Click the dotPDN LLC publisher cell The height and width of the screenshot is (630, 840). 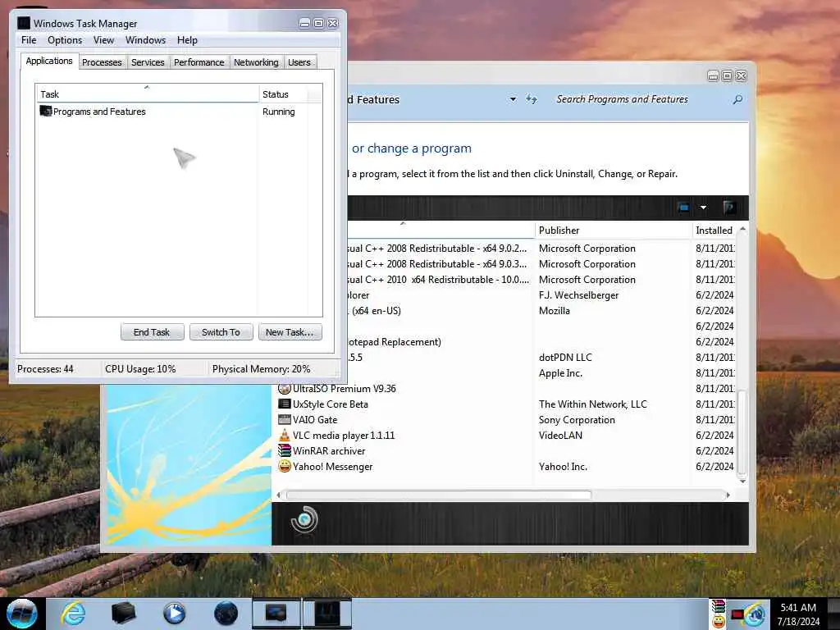coord(565,358)
